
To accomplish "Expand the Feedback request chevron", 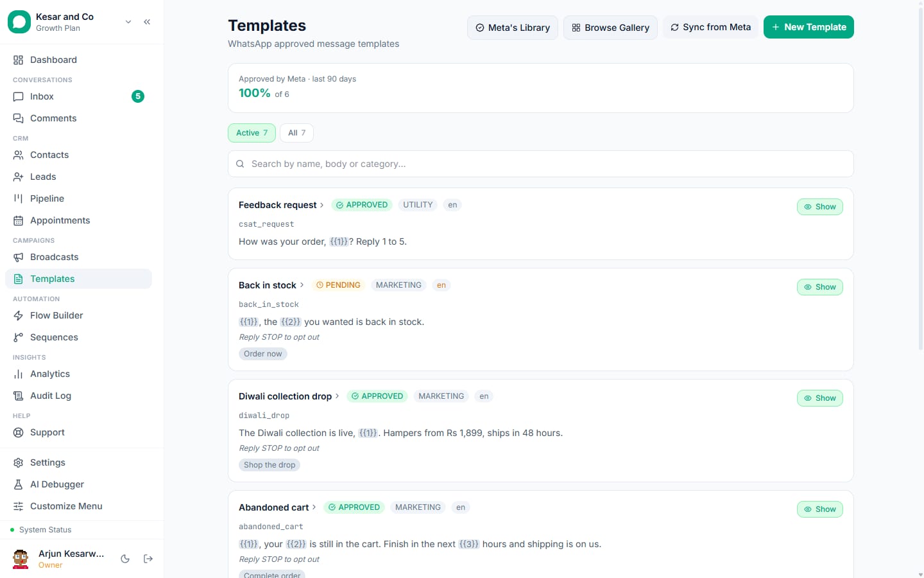I will 321,206.
